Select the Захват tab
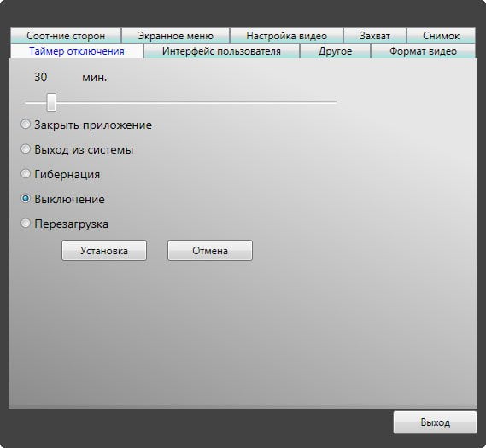The width and height of the screenshot is (486, 448). 375,36
